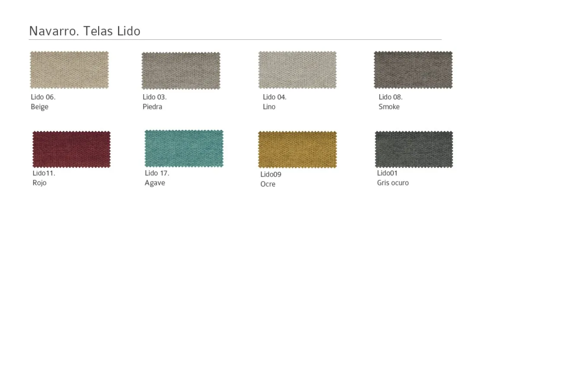Click the 'Lido 06.' label text
588x378 pixels.
(43, 97)
